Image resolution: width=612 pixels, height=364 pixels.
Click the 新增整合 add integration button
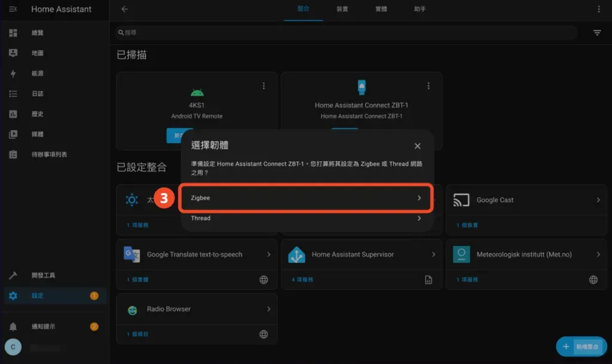(581, 346)
